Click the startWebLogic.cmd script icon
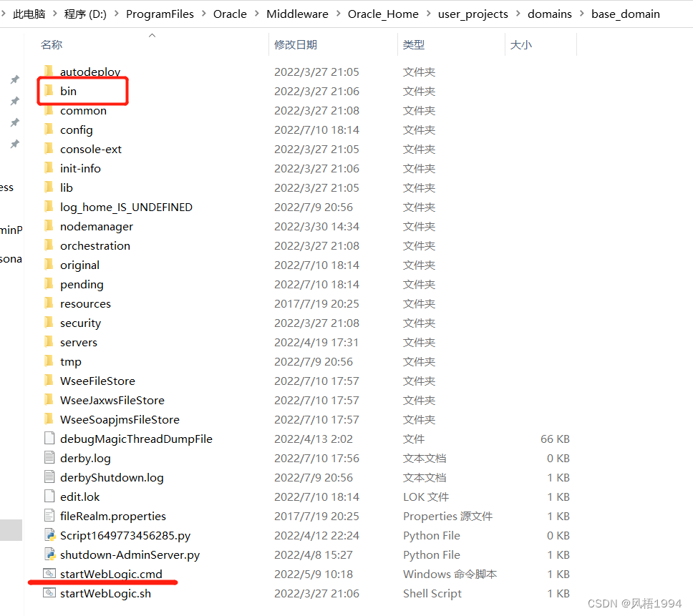 point(49,573)
